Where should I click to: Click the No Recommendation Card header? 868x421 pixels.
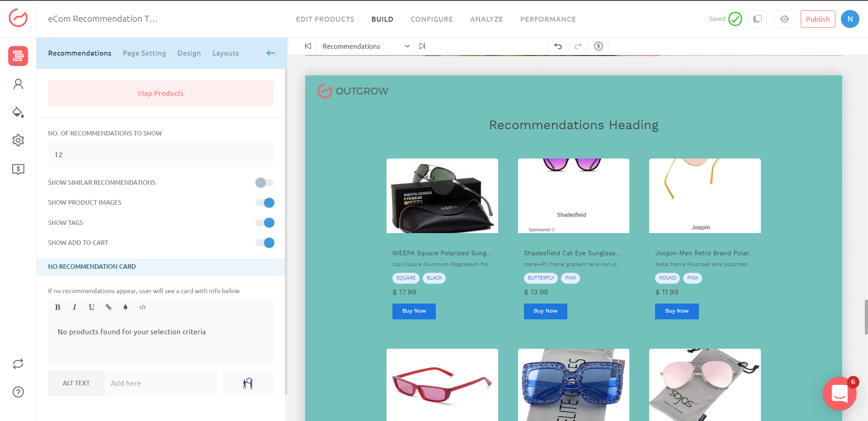point(160,267)
